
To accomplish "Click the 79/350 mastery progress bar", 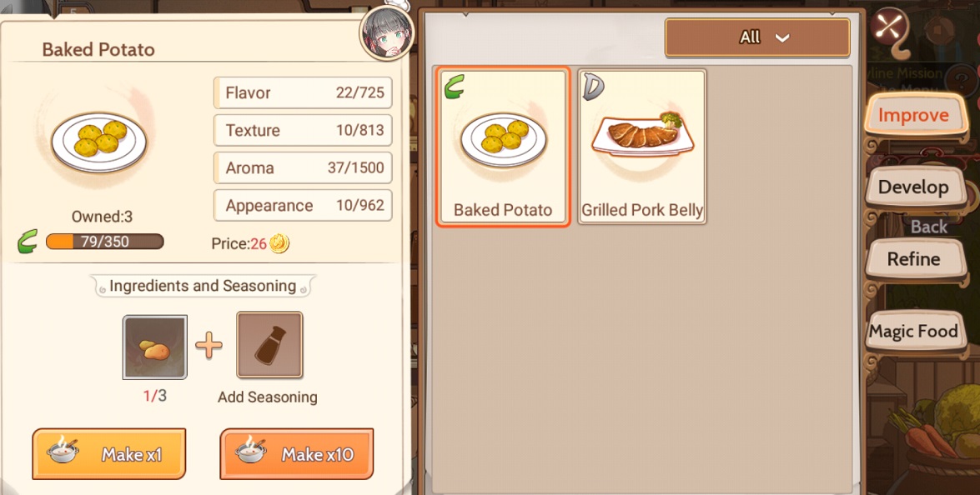I will click(x=105, y=242).
